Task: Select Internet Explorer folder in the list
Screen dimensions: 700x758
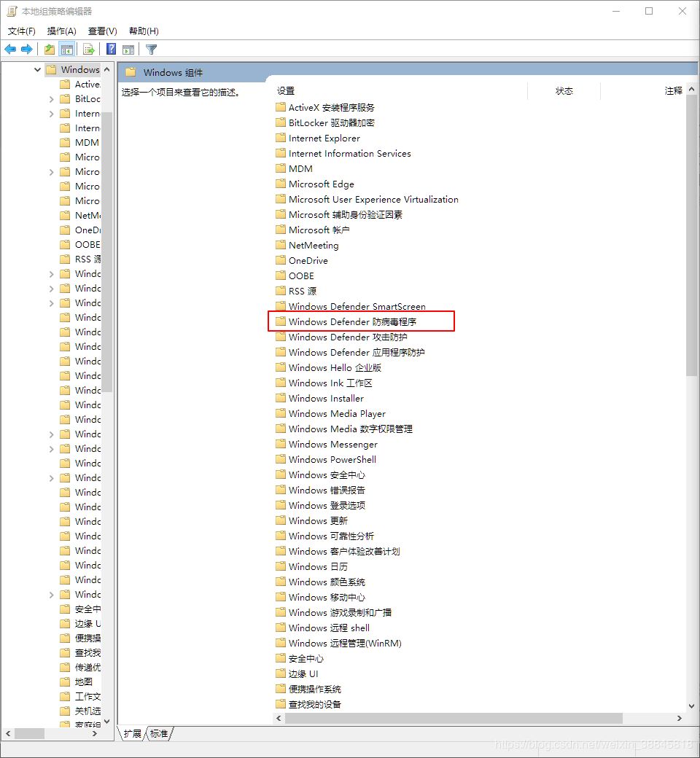Action: tap(318, 138)
